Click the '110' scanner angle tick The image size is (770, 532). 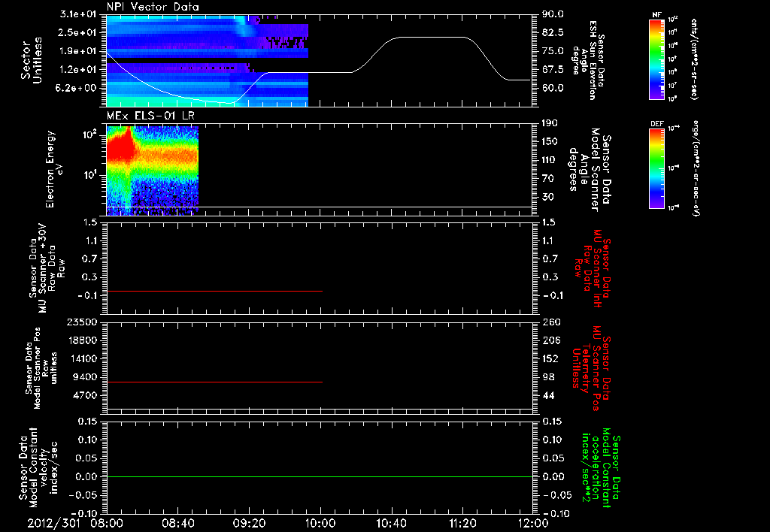click(x=550, y=160)
